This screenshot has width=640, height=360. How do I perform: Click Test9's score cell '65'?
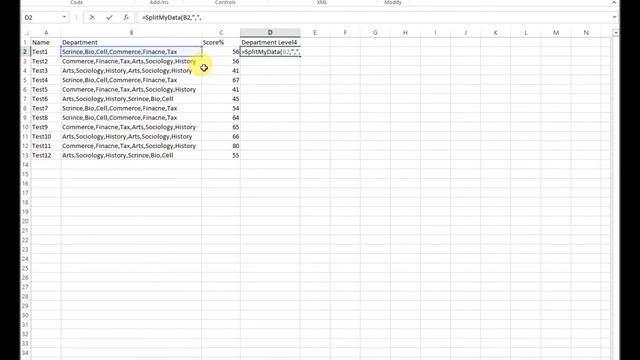[x=221, y=127]
